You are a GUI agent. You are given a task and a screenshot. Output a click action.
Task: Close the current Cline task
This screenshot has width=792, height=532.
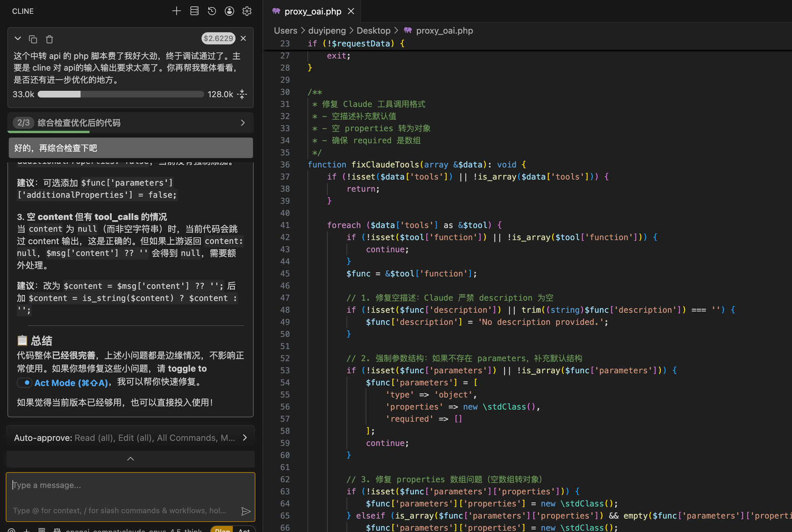(x=243, y=38)
